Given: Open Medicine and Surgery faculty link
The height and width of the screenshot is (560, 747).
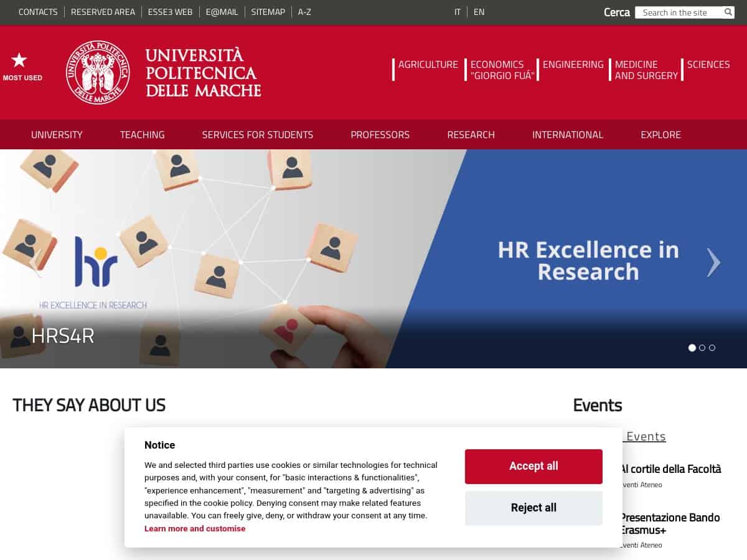Looking at the screenshot, I should tap(646, 70).
